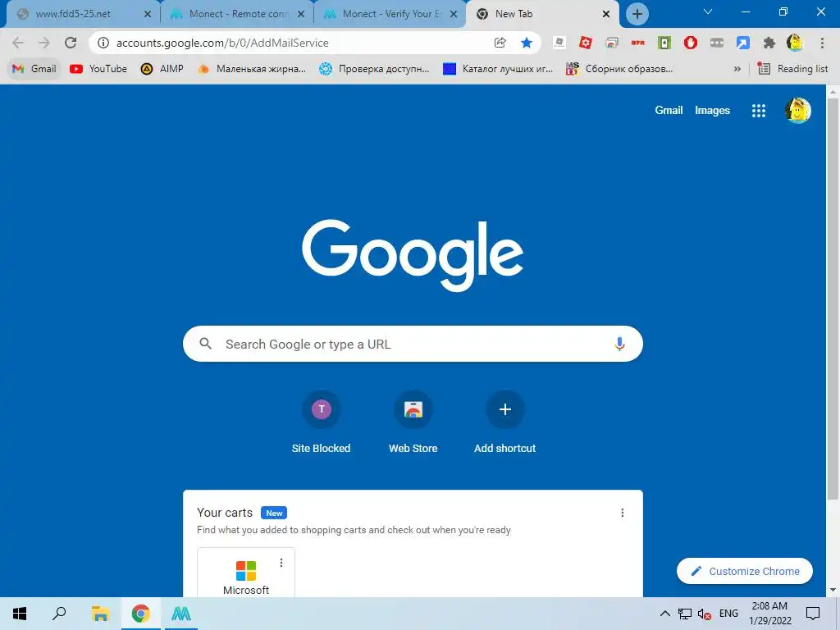Share this page icon in address bar
This screenshot has height=630, width=840.
500,43
